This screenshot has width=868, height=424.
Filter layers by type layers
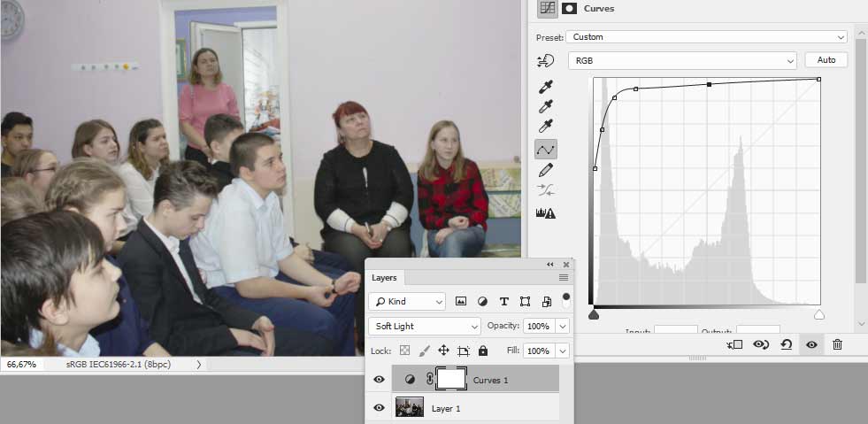click(x=503, y=301)
